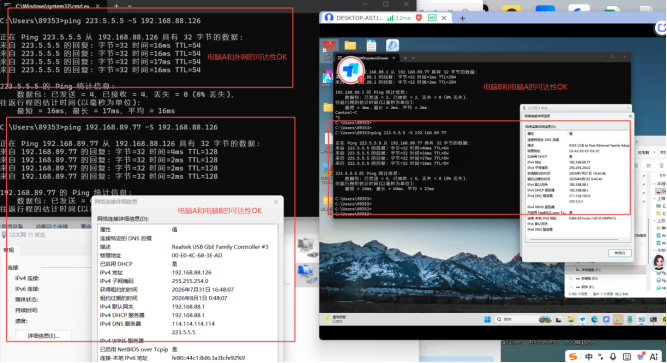
Task: Click the red shield icon in remote tab
Action: click(419, 18)
